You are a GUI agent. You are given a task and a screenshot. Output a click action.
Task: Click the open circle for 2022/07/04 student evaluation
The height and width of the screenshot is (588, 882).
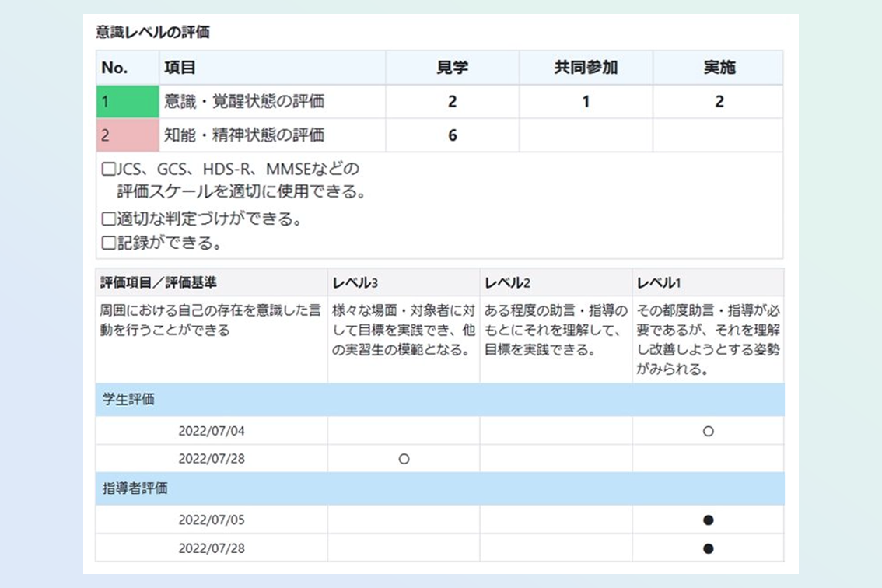point(708,431)
